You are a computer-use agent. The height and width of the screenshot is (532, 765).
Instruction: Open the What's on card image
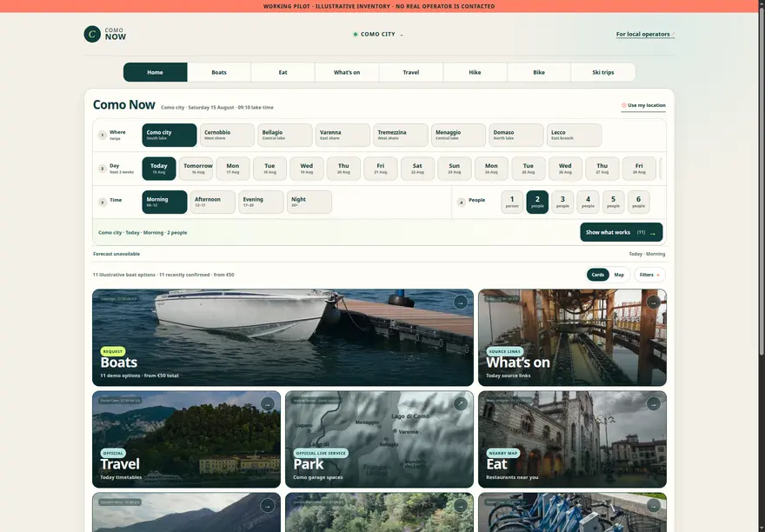(x=572, y=338)
